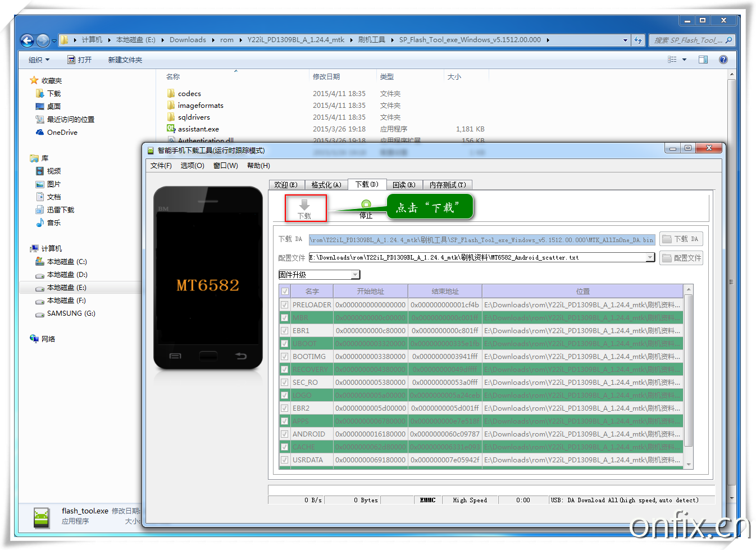
Task: Expand the rom breadcrumb arrow
Action: (240, 40)
